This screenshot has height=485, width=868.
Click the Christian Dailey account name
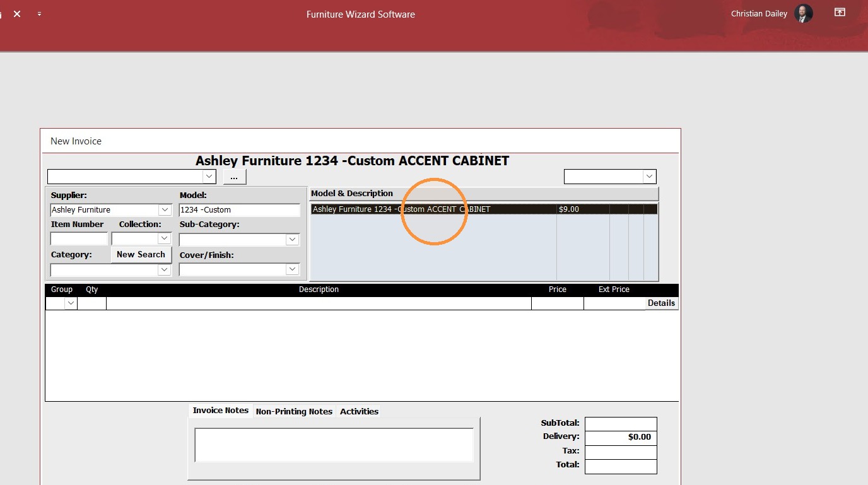click(759, 14)
